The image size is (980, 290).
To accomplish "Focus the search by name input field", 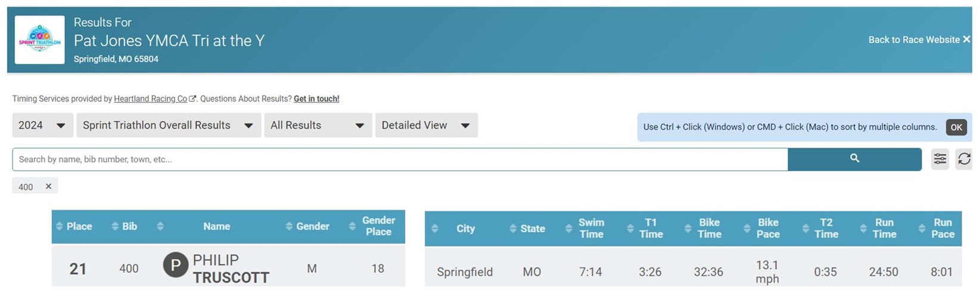I will tap(399, 159).
